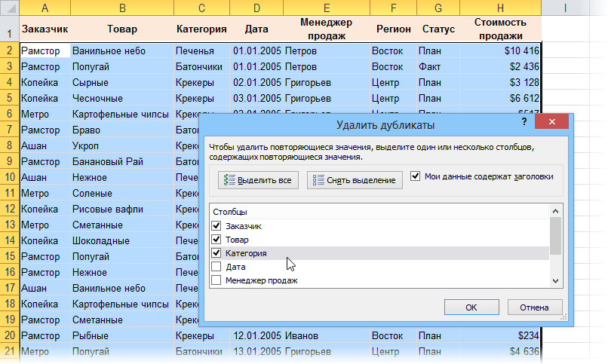
Task: Uncheck the Товар column checkbox
Action: coord(217,240)
